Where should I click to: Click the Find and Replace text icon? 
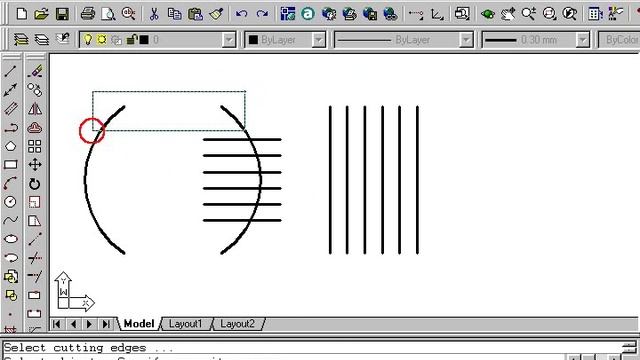pos(129,14)
